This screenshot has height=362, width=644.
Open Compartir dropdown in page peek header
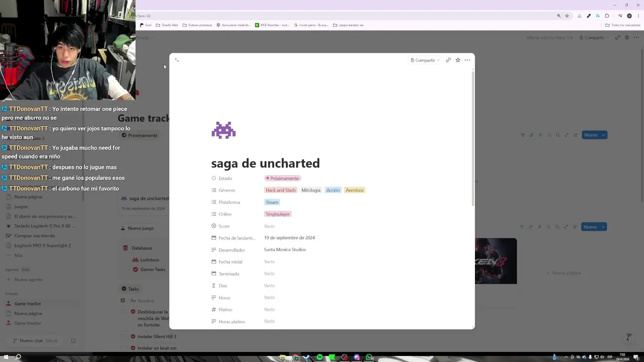coord(425,60)
